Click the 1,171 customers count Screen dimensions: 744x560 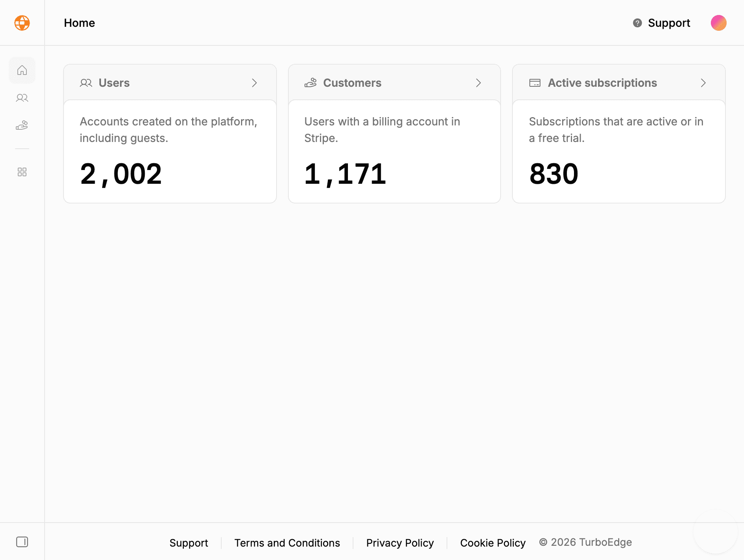coord(345,174)
